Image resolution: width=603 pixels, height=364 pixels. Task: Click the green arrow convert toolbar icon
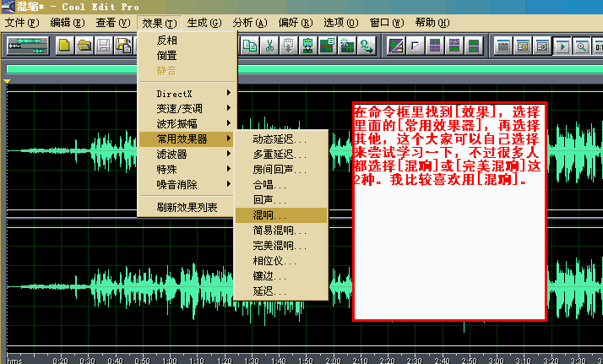pyautogui.click(x=367, y=46)
